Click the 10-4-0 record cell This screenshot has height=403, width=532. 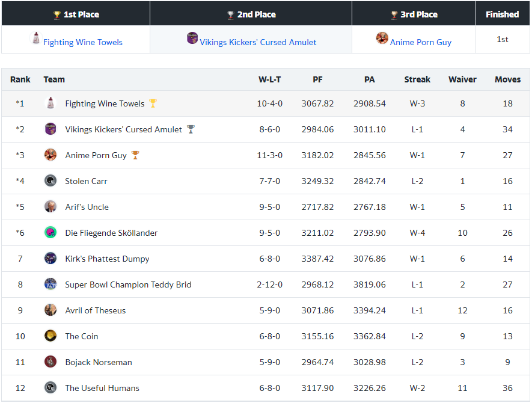click(270, 103)
